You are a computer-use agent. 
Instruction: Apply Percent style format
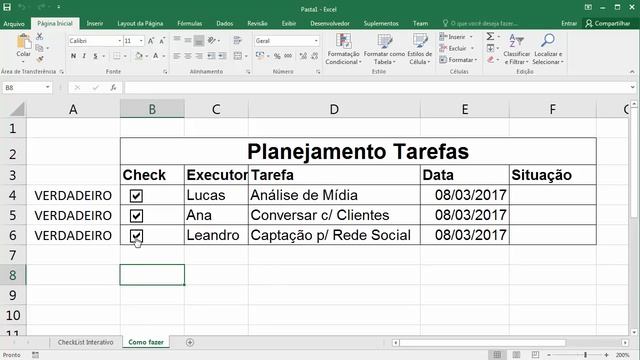pyautogui.click(x=277, y=56)
